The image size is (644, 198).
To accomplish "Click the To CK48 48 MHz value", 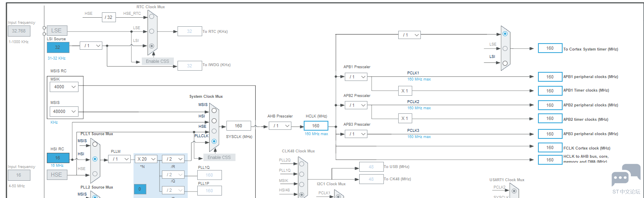I will pyautogui.click(x=371, y=179).
